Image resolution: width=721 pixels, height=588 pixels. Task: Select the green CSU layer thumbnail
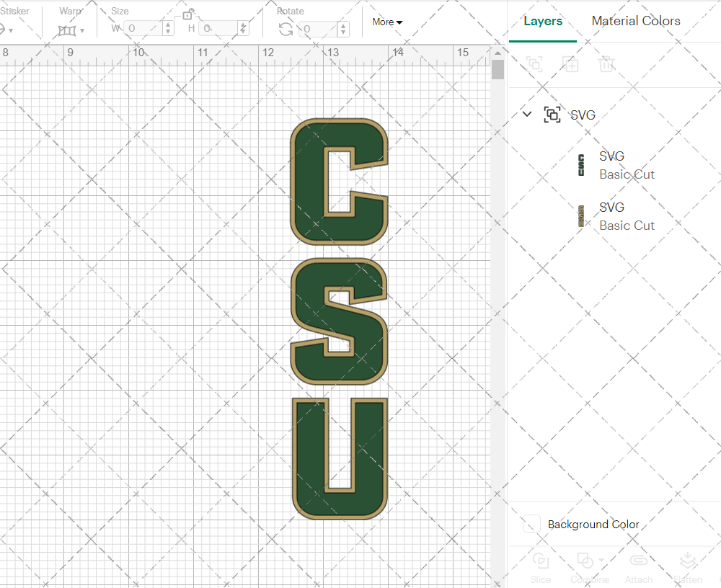[x=580, y=165]
